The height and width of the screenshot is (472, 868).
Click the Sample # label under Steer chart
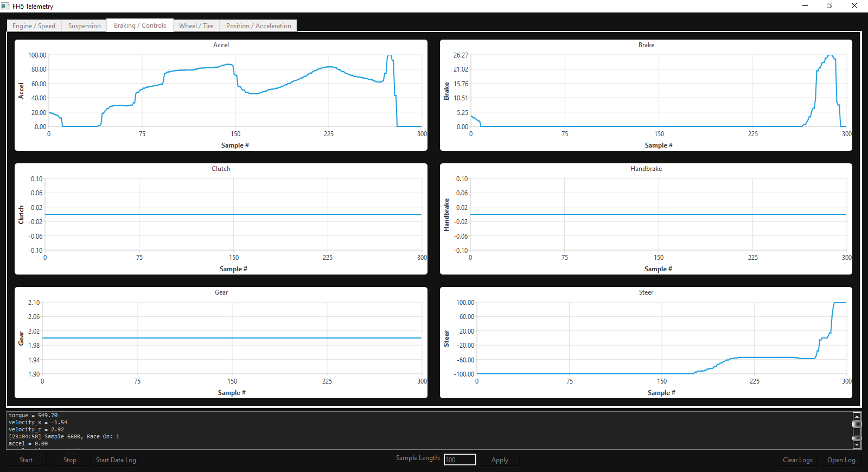click(661, 393)
